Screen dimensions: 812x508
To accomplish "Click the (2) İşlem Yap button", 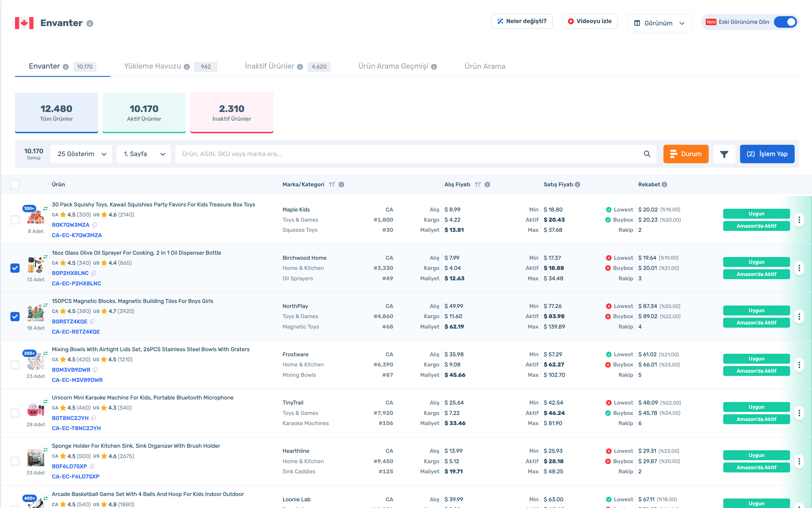I will 767,154.
